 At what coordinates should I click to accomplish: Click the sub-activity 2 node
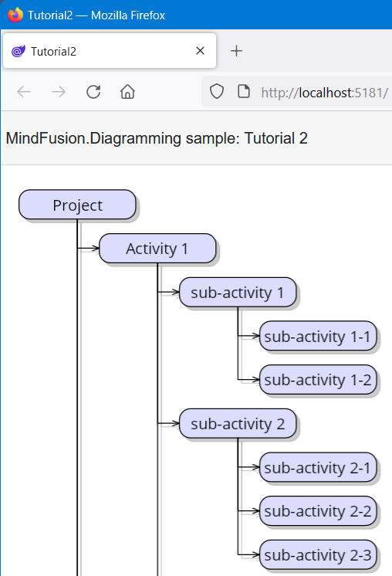(x=238, y=423)
